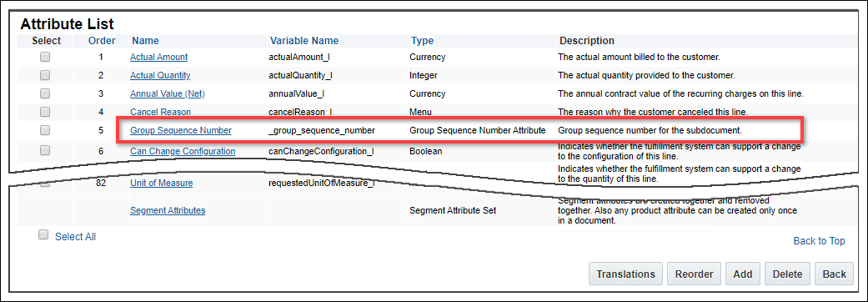Click the Integer type cell
The image size is (868, 302).
[x=424, y=75]
